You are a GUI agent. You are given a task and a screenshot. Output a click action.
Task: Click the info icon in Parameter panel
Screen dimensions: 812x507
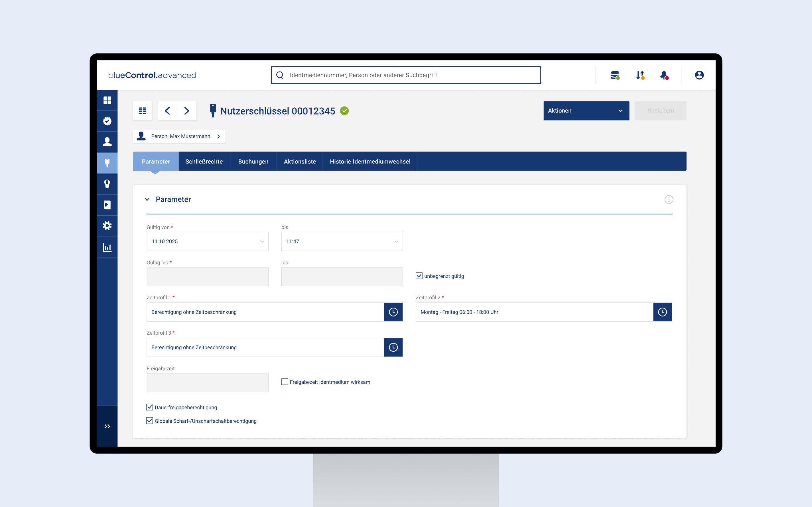668,199
